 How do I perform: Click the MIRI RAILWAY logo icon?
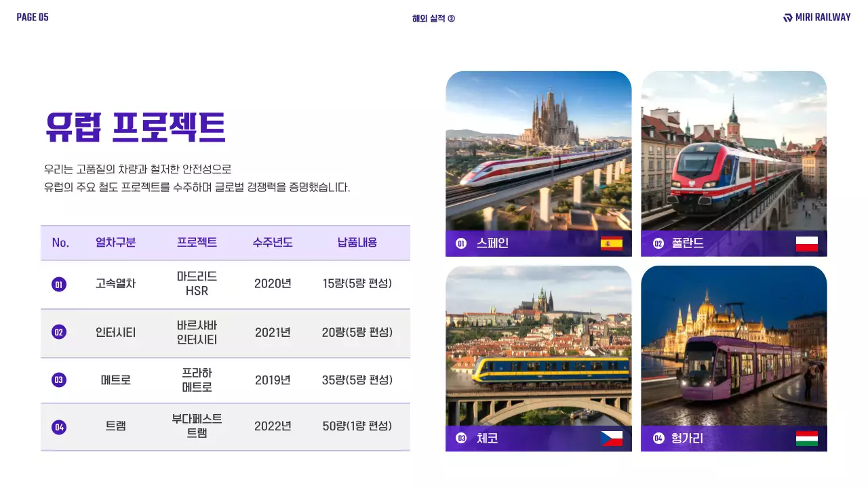[787, 17]
